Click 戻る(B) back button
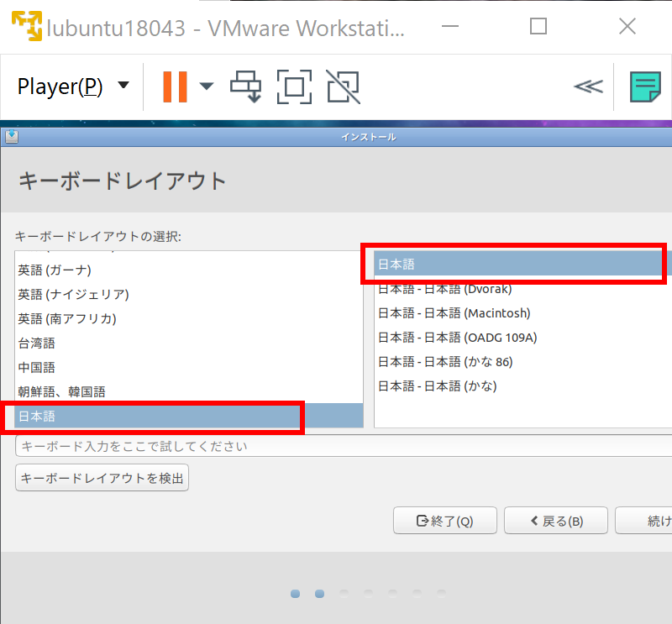Viewport: 672px width, 624px height. pos(556,521)
